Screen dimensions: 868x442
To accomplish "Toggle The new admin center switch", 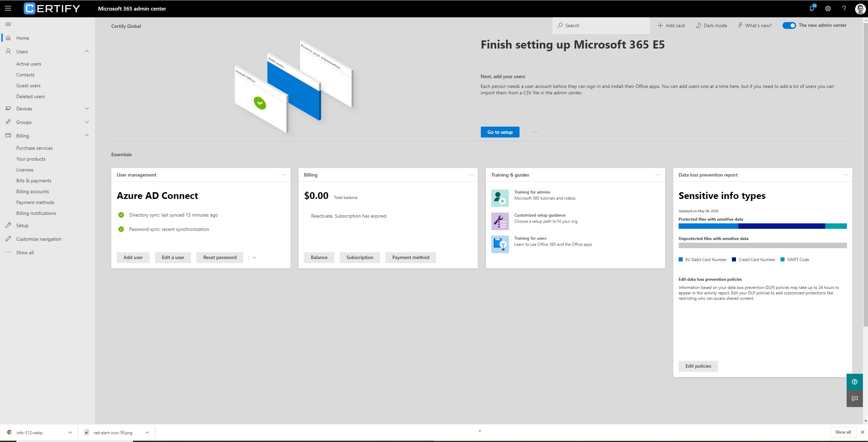I will tap(789, 25).
